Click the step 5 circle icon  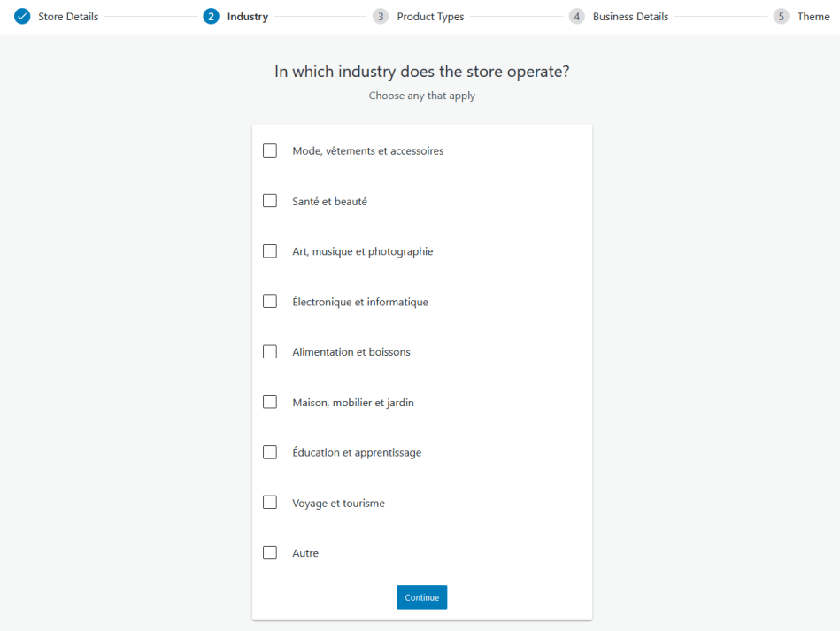[781, 17]
